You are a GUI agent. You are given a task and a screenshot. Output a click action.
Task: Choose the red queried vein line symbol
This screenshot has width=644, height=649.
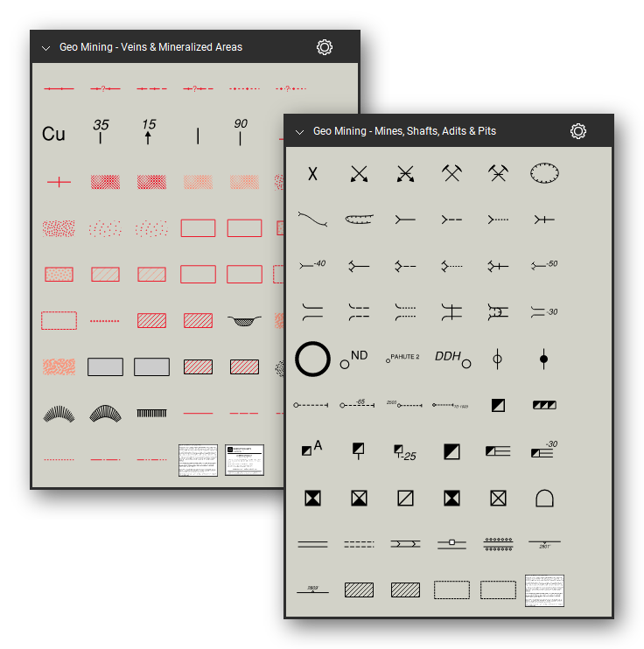105,88
